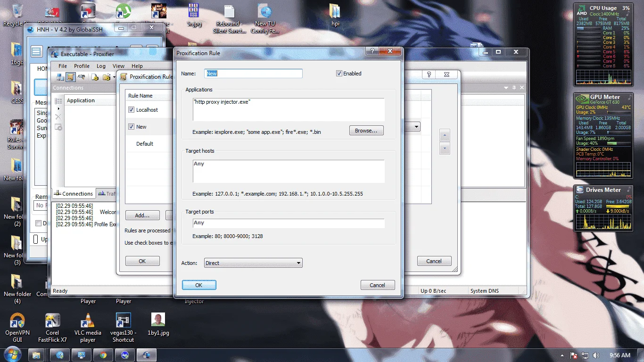Open the Recycle Bin desktop icon
The image size is (644, 362).
(x=17, y=15)
